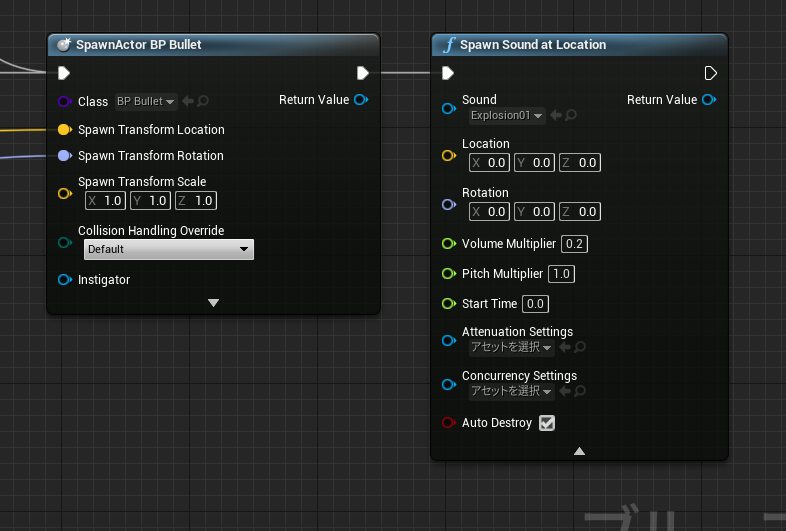This screenshot has height=531, width=786.
Task: Click Start Time pin
Action: pos(449,304)
